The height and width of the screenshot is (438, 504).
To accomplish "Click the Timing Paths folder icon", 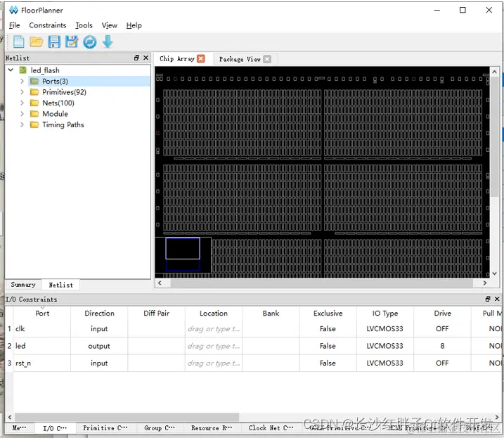I will [34, 124].
